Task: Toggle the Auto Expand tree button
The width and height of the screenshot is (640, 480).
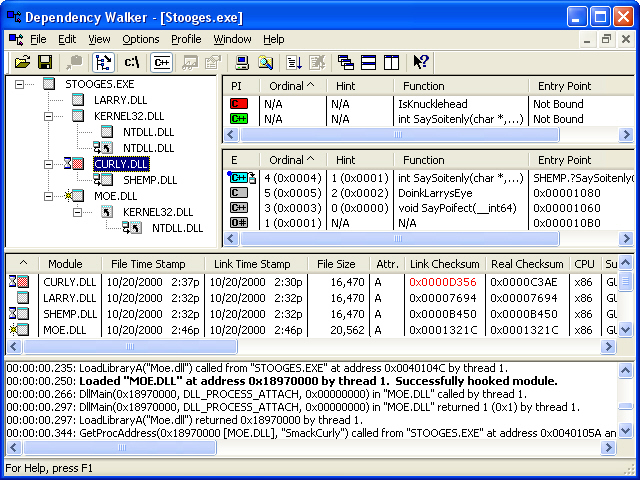Action: pos(102,62)
